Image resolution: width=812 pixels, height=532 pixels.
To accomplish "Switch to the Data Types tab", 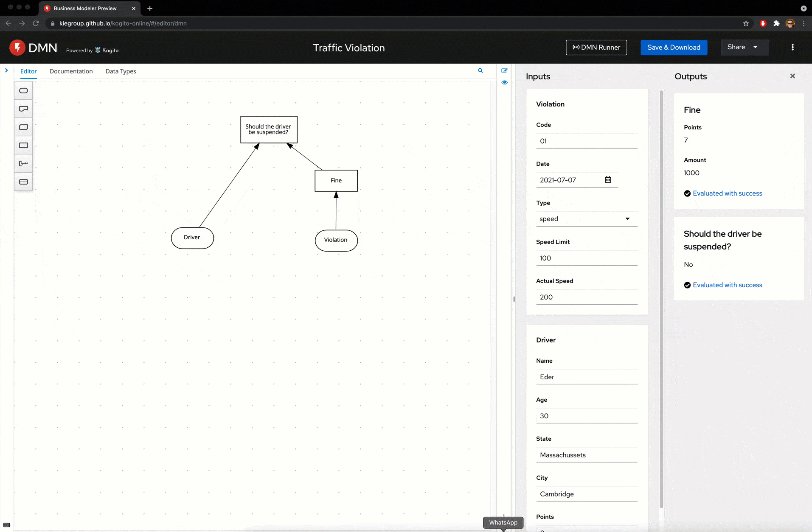I will (121, 71).
